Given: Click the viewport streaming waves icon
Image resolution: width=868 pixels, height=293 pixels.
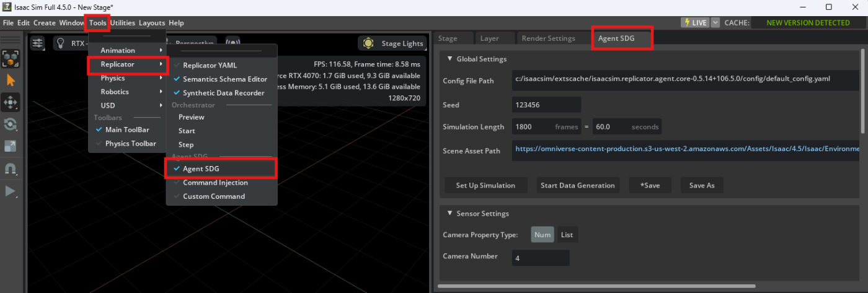Looking at the screenshot, I should click(x=233, y=43).
